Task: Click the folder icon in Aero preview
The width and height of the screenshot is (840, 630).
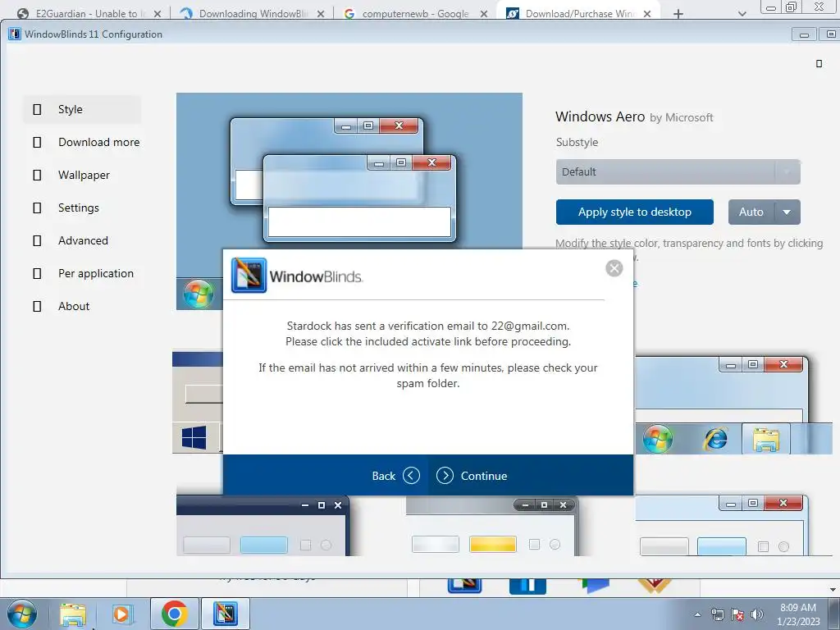Action: (765, 440)
